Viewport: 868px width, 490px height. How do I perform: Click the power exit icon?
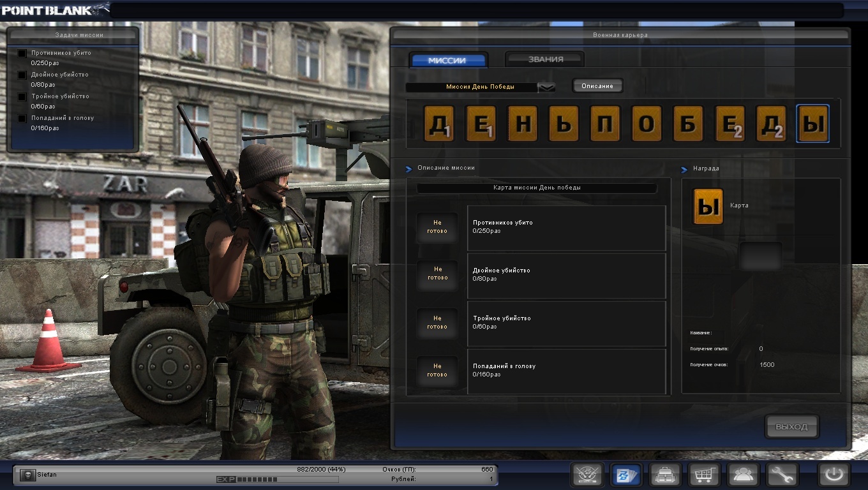[x=834, y=475]
